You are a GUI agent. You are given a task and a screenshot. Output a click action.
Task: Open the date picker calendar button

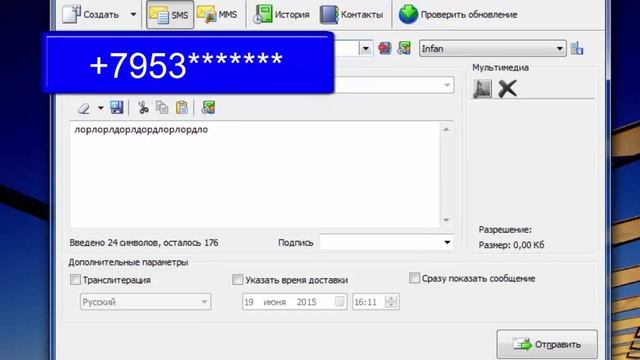tap(340, 302)
